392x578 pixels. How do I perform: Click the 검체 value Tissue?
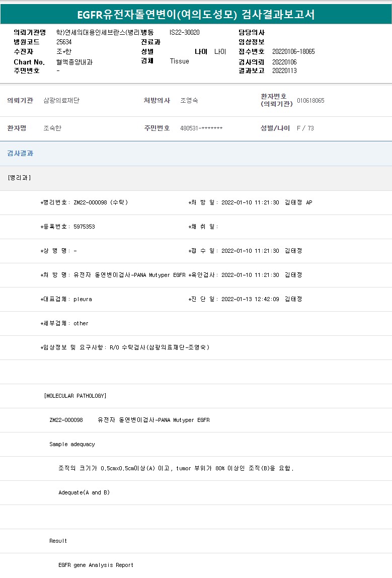[x=180, y=61]
